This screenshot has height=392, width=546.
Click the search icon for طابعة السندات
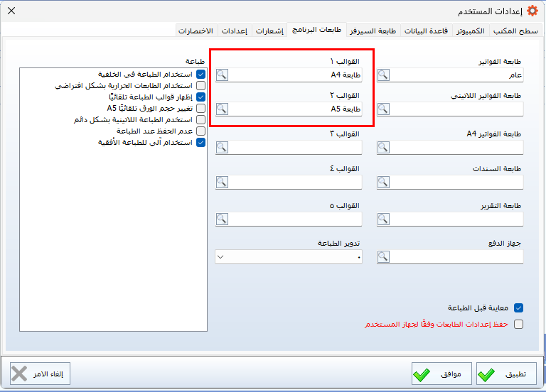[x=384, y=183]
